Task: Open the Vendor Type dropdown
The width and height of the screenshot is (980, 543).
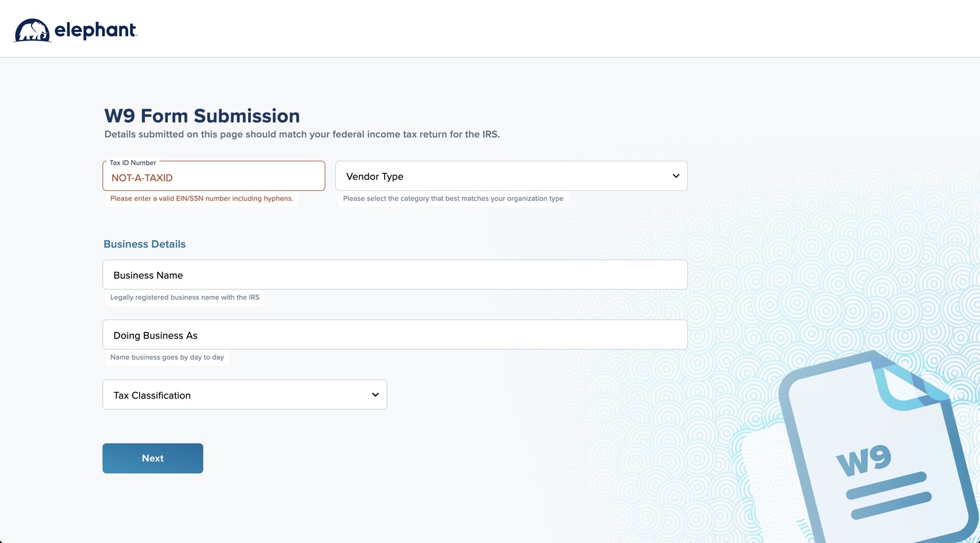Action: 511,176
